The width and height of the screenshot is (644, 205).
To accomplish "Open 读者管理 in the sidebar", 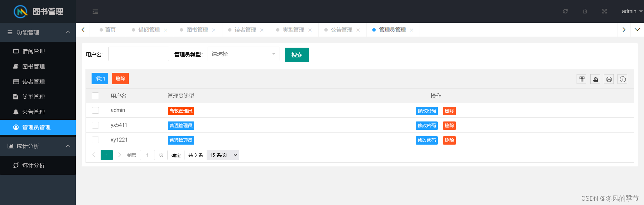I will click(x=38, y=82).
